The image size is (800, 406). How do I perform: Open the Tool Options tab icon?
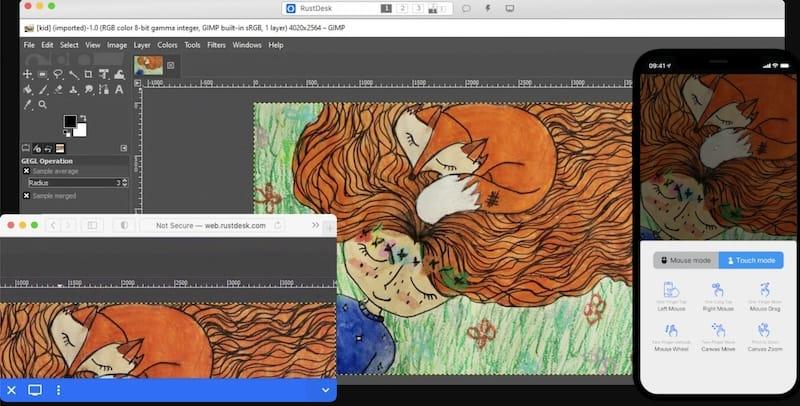pos(26,148)
